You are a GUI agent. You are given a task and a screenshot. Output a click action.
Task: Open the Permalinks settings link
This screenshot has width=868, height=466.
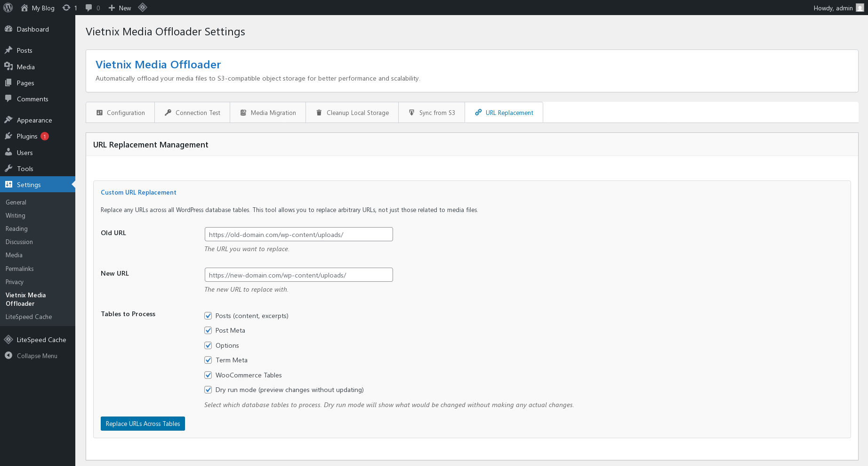tap(19, 269)
